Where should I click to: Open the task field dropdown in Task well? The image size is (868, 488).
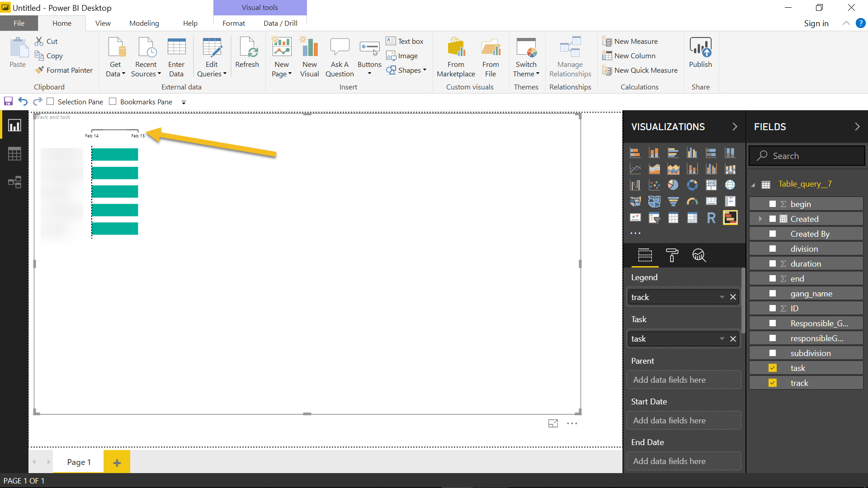click(722, 339)
